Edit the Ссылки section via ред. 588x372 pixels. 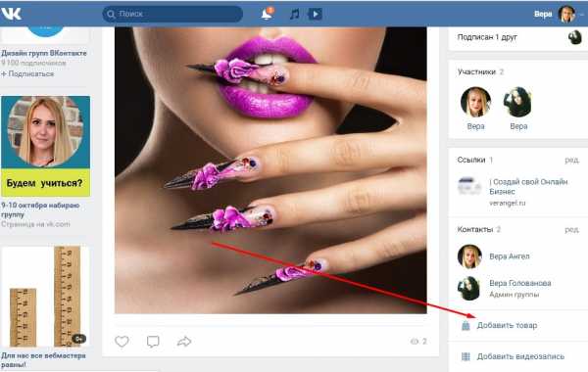[572, 160]
